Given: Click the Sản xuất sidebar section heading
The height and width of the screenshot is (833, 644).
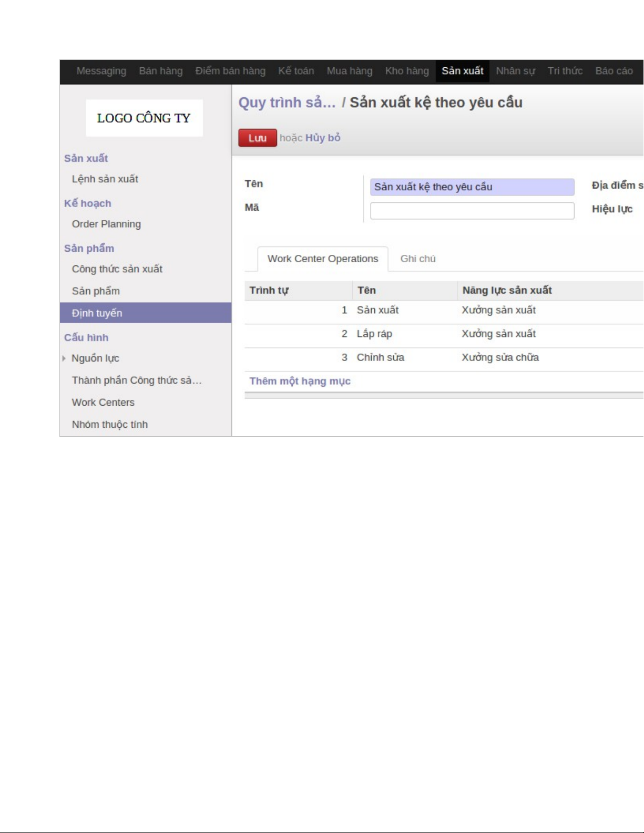Looking at the screenshot, I should (x=86, y=158).
